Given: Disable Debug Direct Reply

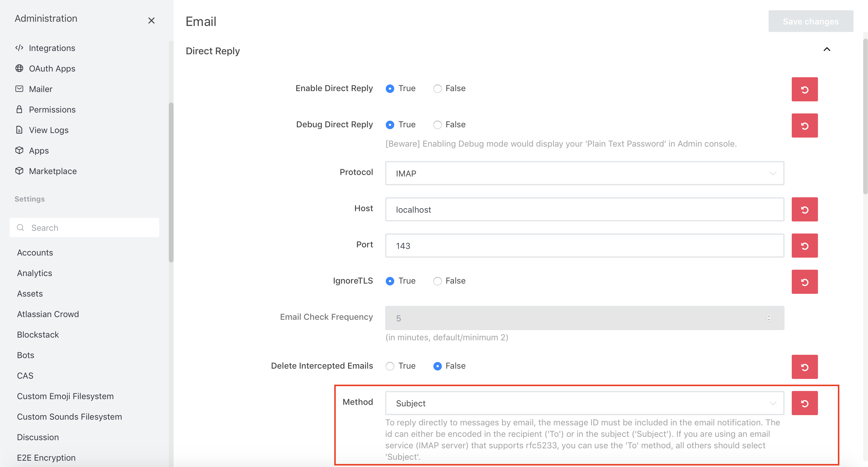Looking at the screenshot, I should pyautogui.click(x=437, y=124).
